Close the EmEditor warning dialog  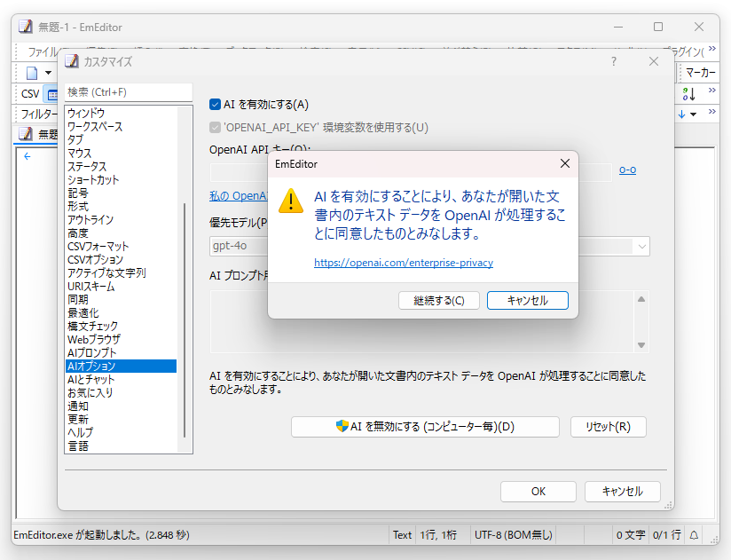click(564, 163)
